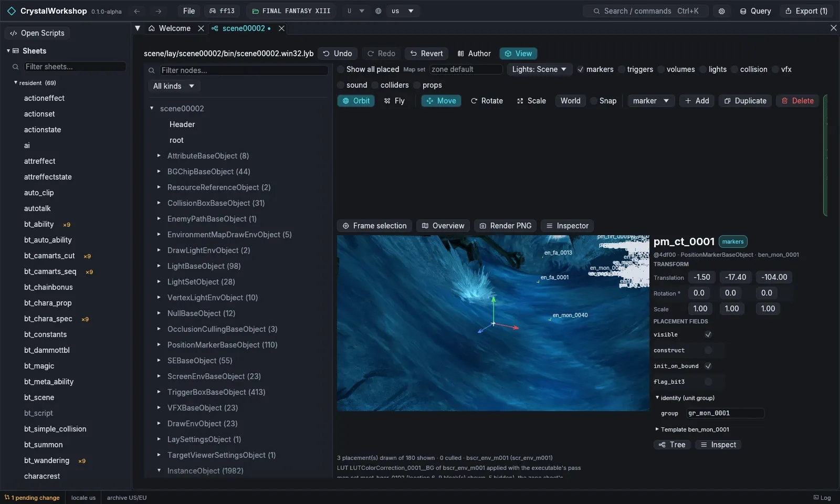Image resolution: width=840 pixels, height=504 pixels.
Task: Undo the last change
Action: tap(338, 54)
